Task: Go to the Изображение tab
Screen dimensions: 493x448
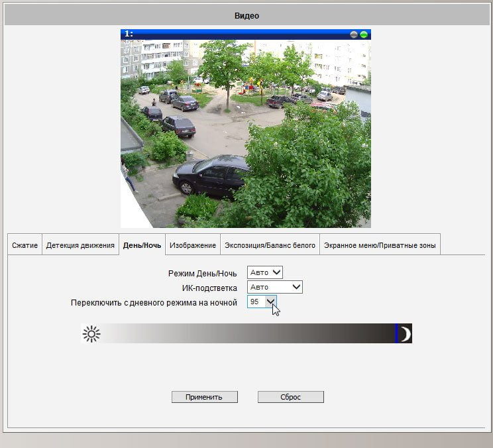Action: (193, 245)
